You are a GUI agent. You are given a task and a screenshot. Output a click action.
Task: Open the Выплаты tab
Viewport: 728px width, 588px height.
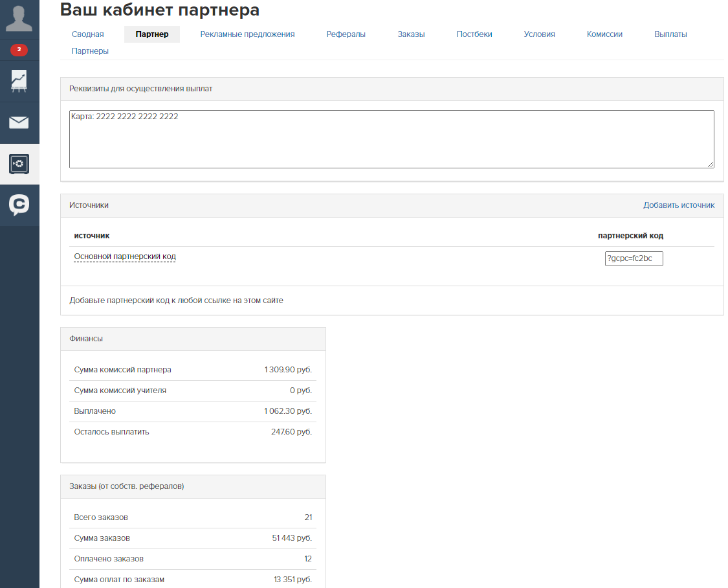[x=670, y=34]
